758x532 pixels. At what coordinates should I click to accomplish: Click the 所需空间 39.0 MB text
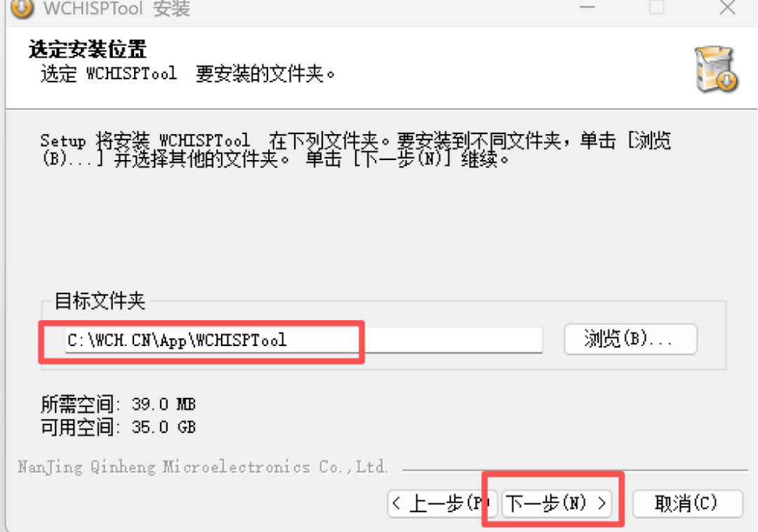coord(119,404)
